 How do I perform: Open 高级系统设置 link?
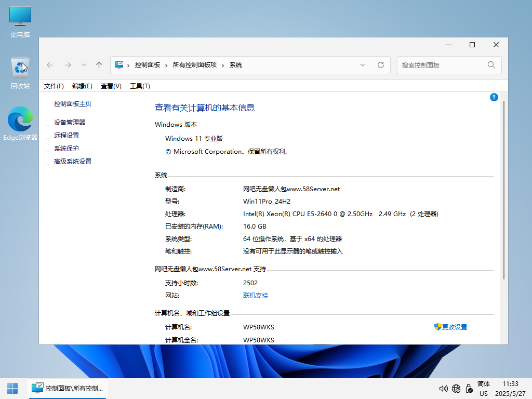click(x=73, y=162)
